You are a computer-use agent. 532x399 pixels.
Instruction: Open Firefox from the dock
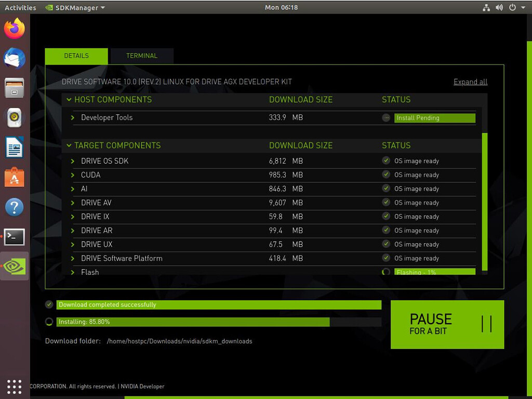click(x=14, y=29)
